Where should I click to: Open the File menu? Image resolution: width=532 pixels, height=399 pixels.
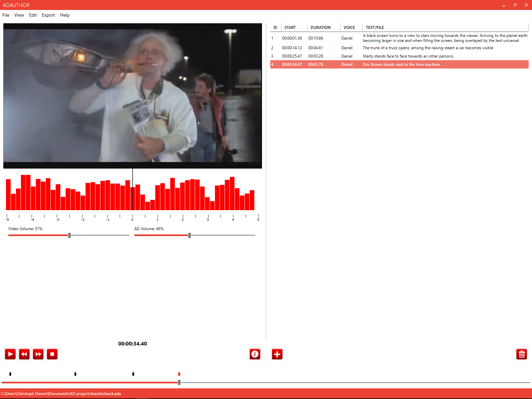pyautogui.click(x=6, y=15)
